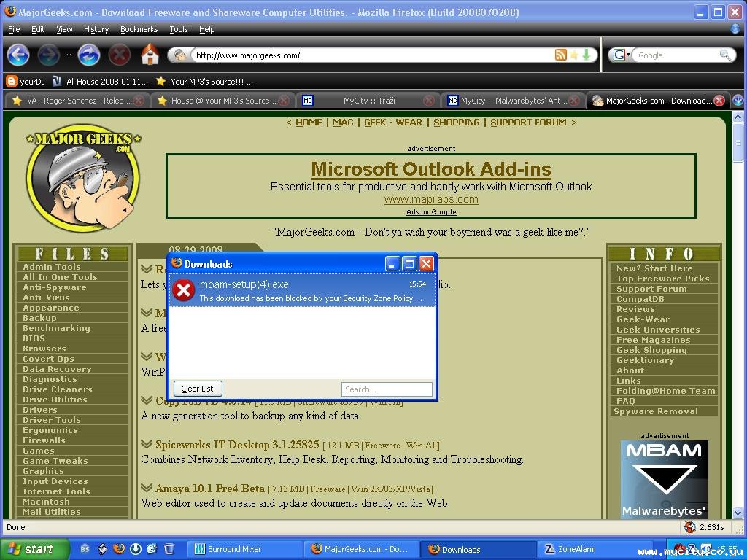747x560 pixels.
Task: Open Microsoft Outlook Add-ins ad link
Action: click(x=430, y=169)
